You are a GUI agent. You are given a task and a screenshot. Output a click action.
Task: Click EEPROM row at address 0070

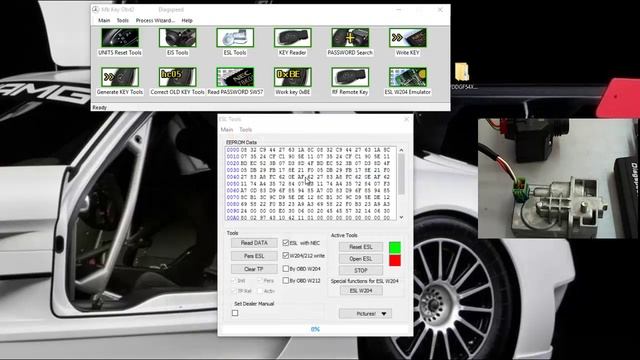tap(309, 198)
